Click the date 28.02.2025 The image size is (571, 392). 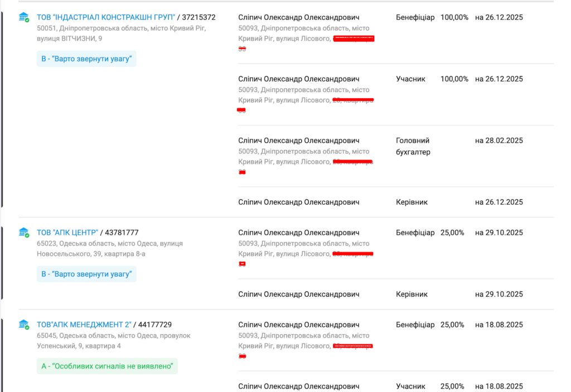(x=499, y=141)
